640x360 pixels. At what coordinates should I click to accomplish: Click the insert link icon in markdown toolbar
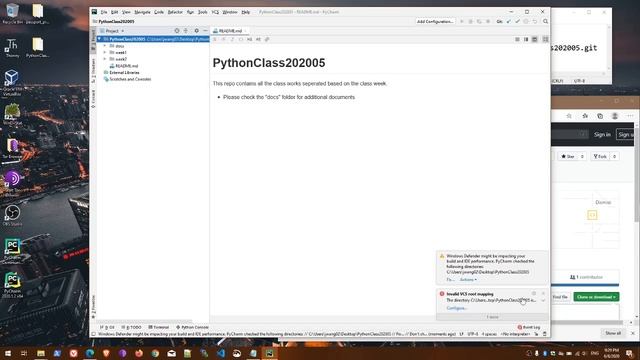267,40
